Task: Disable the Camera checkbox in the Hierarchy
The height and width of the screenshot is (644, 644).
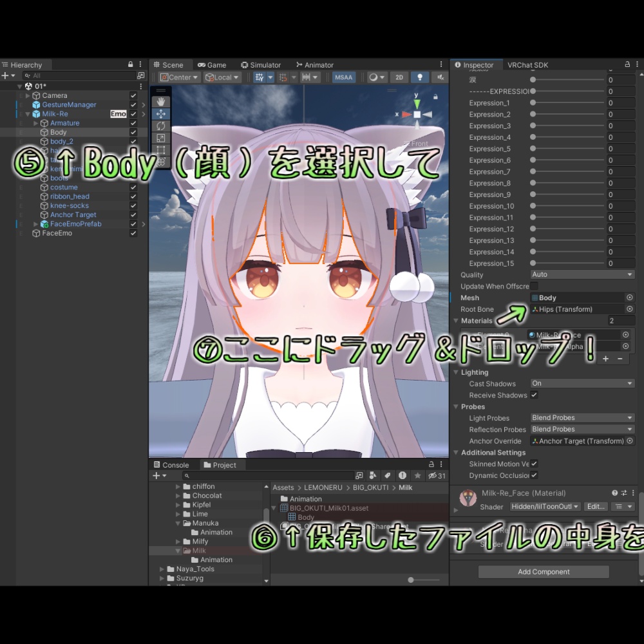Action: point(133,95)
